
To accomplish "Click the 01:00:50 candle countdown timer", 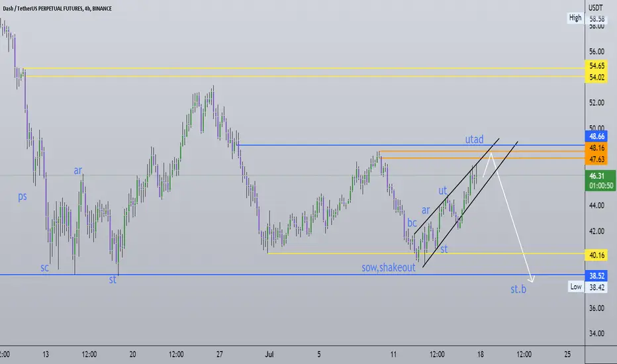I will [601, 186].
